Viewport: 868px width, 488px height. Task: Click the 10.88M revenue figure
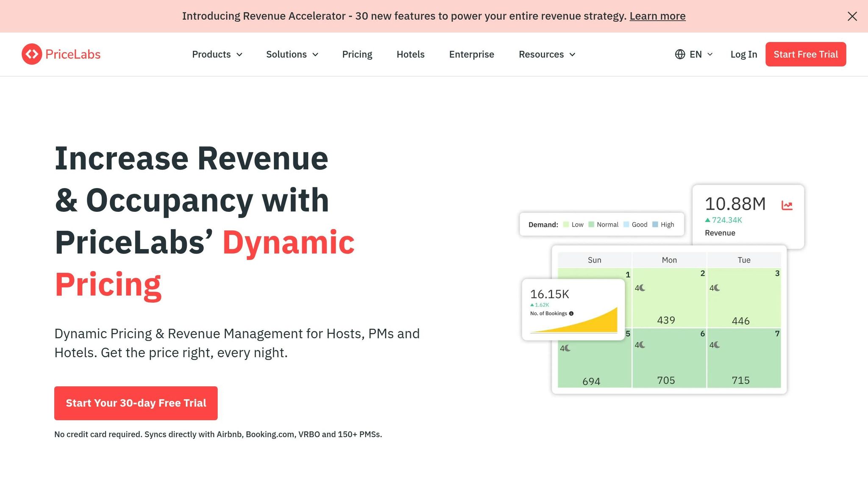coord(735,204)
